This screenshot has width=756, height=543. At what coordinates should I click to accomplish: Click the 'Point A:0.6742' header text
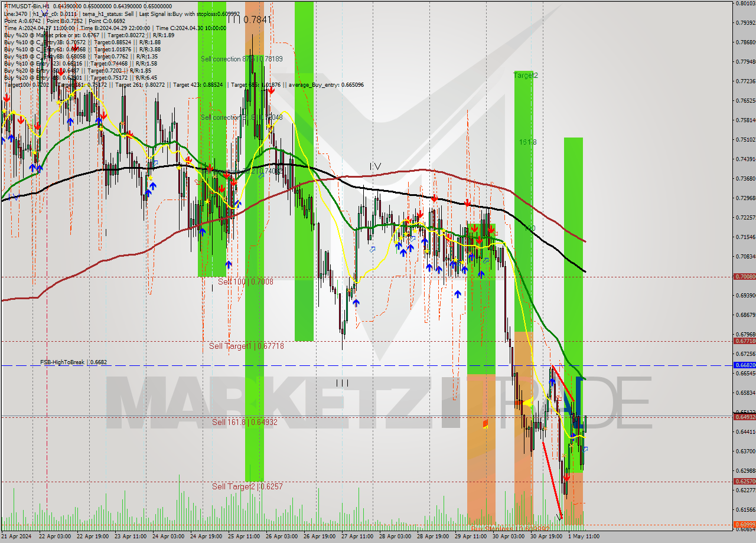point(22,21)
